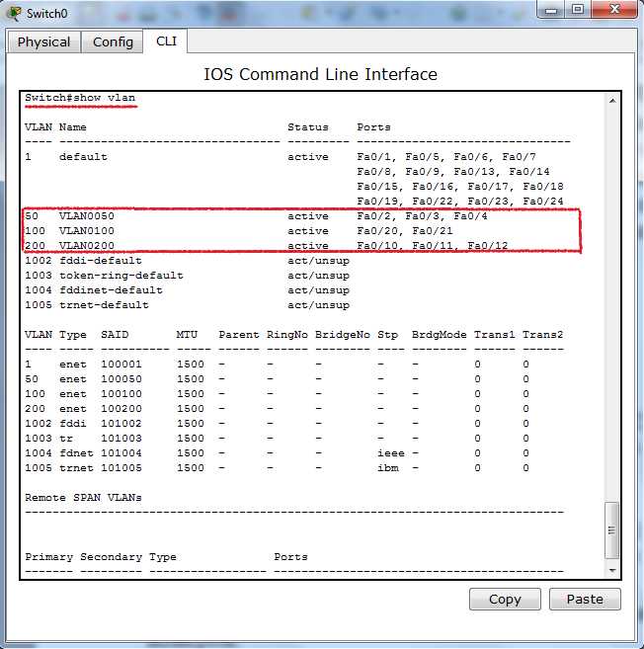Click the terminal scrollbar down arrow
The height and width of the screenshot is (649, 644).
(612, 570)
